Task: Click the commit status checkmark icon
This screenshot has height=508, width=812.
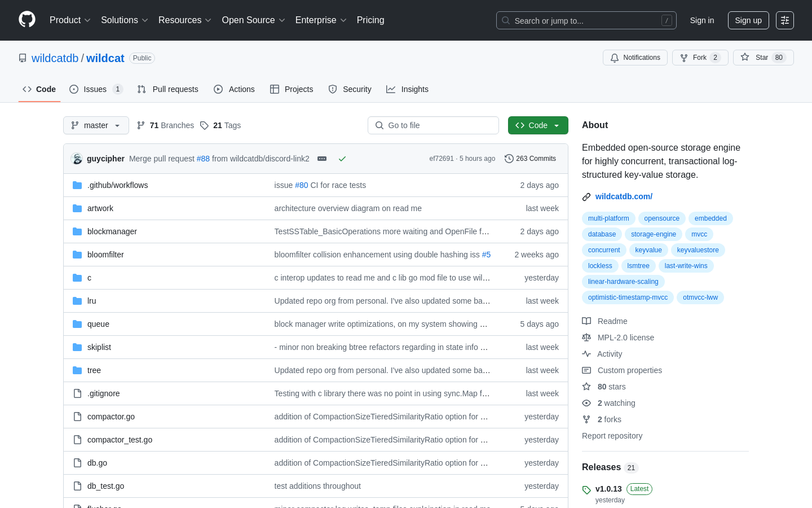Action: 342,159
